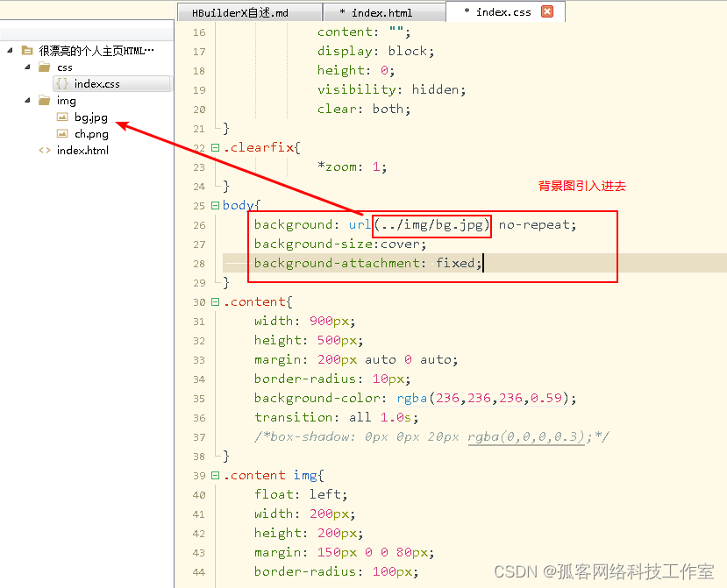This screenshot has height=588, width=727.
Task: Click the 'display: block;' line
Action: (x=376, y=51)
